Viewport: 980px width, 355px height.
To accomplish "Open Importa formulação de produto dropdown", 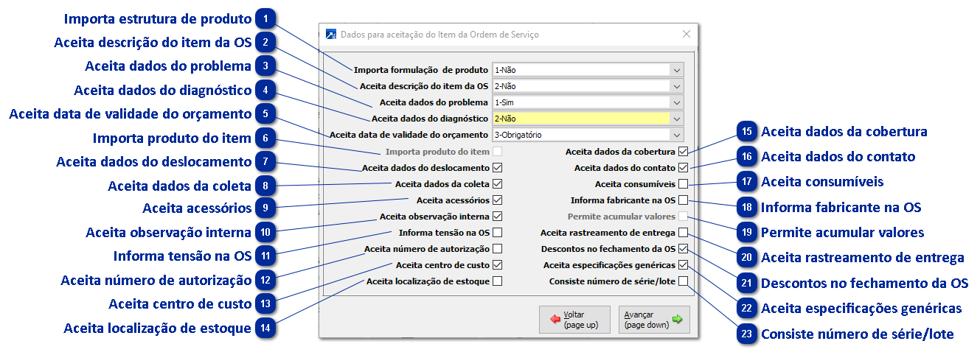I will (x=676, y=70).
